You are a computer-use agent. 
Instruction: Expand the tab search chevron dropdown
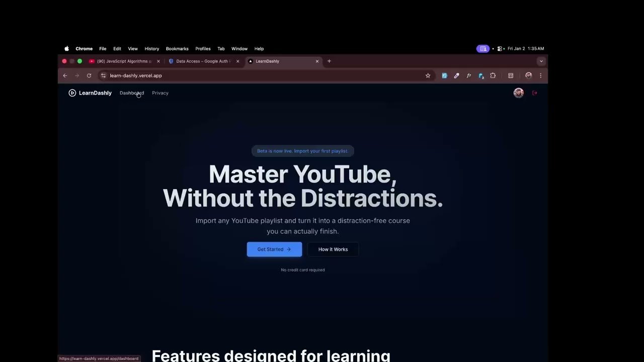coord(541,61)
